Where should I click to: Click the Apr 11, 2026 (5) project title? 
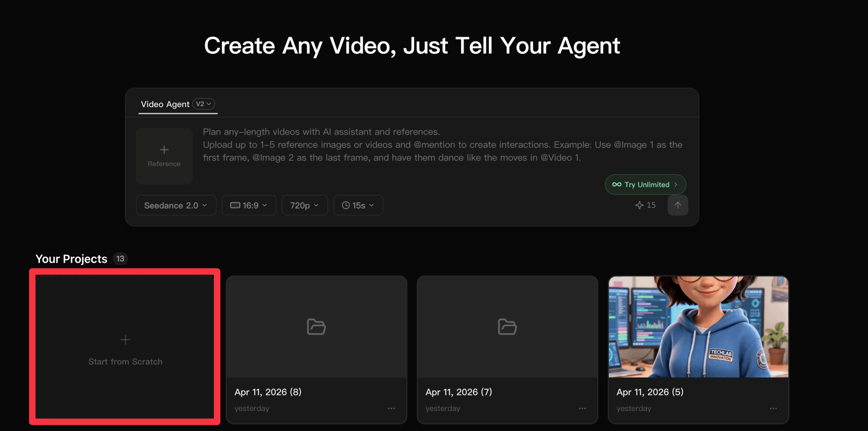[650, 392]
